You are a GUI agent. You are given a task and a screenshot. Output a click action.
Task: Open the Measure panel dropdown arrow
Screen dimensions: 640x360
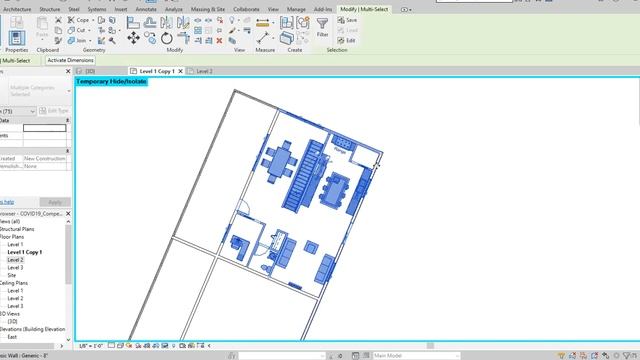[273, 23]
